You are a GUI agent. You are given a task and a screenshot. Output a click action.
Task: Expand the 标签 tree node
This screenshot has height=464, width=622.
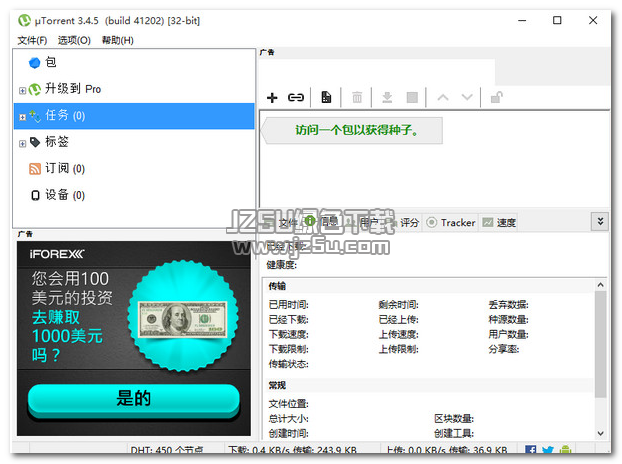pos(23,144)
